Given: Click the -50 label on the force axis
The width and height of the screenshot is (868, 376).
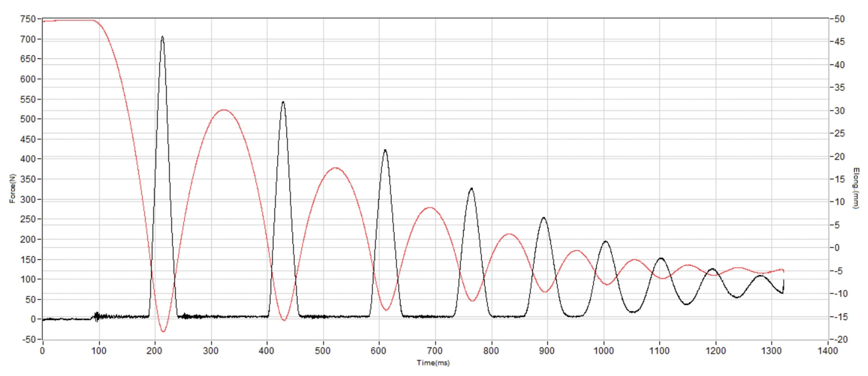Looking at the screenshot, I should [x=29, y=340].
